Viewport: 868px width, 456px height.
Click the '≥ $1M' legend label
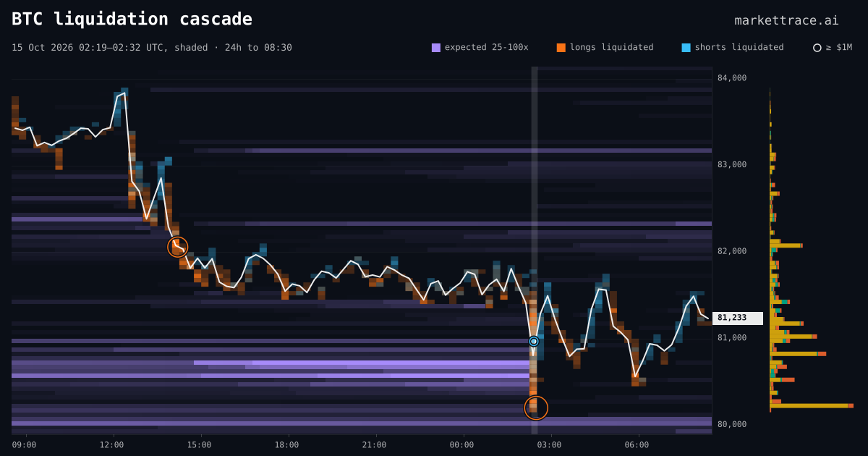click(839, 47)
